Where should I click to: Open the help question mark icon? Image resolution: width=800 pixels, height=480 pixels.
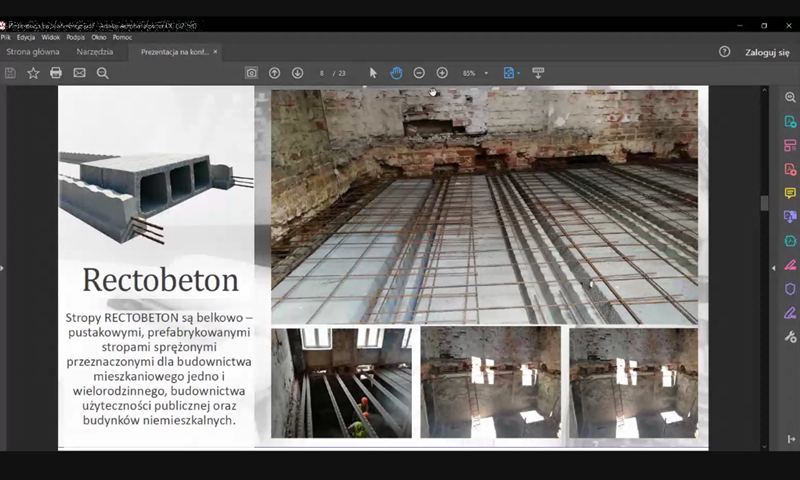724,52
